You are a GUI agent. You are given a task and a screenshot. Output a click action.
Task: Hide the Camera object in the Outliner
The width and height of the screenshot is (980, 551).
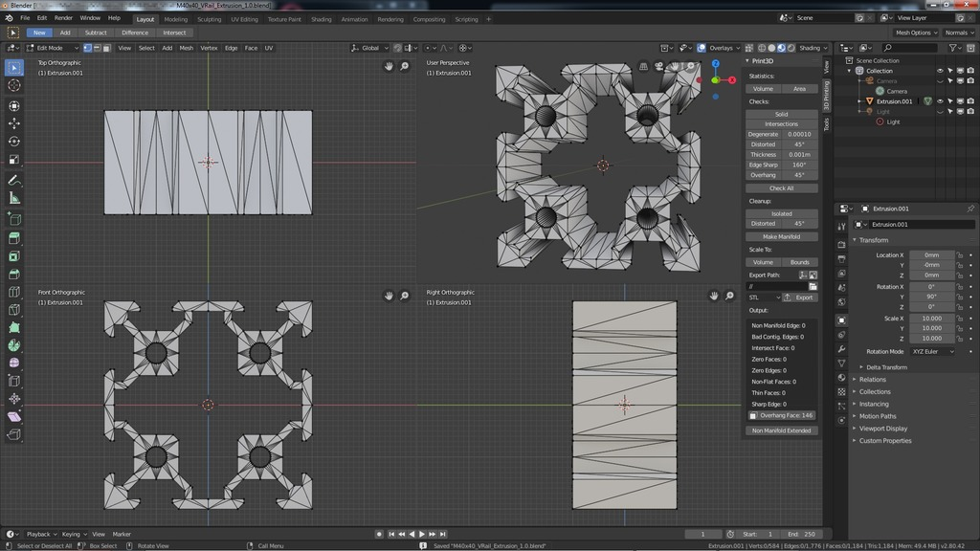click(x=940, y=81)
